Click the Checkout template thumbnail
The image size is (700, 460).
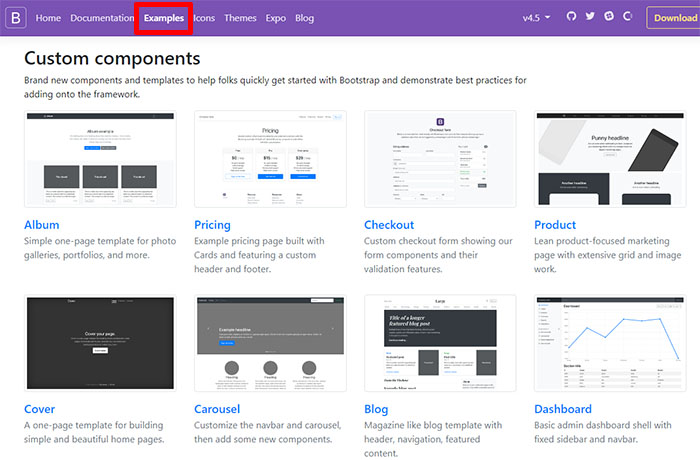point(440,159)
